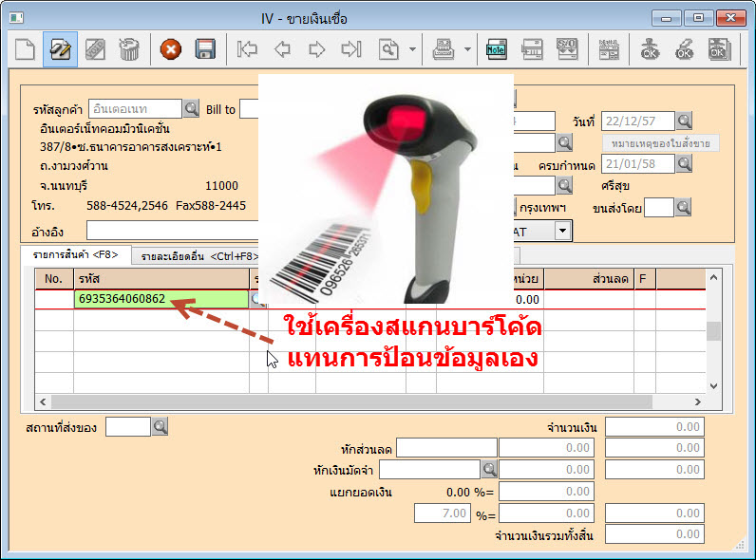Click the customer code input field
This screenshot has height=560, width=756.
coord(135,109)
